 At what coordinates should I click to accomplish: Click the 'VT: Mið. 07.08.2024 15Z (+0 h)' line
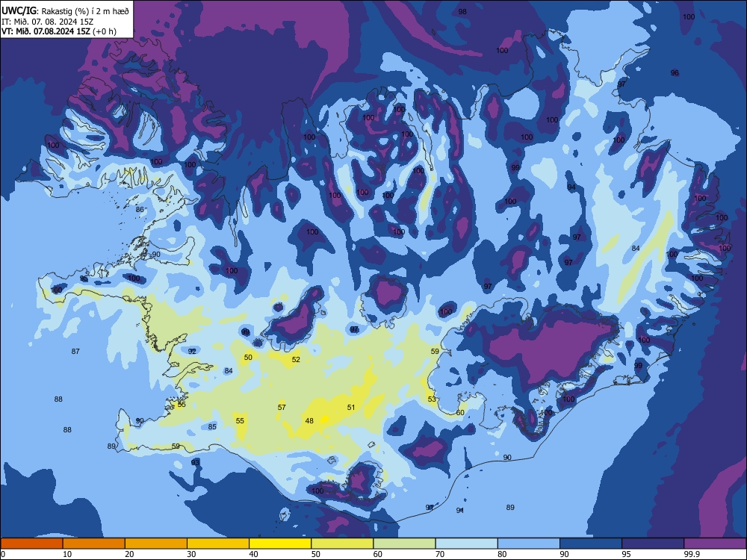(58, 31)
